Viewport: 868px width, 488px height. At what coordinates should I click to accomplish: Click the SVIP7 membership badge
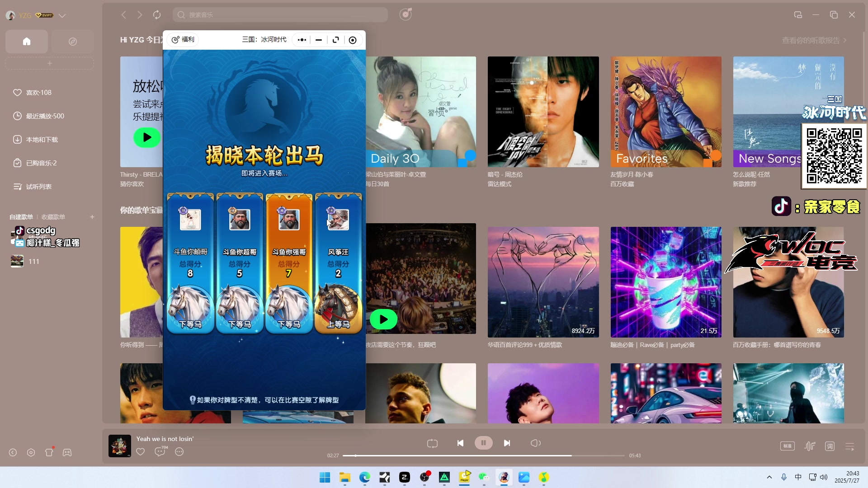(44, 15)
